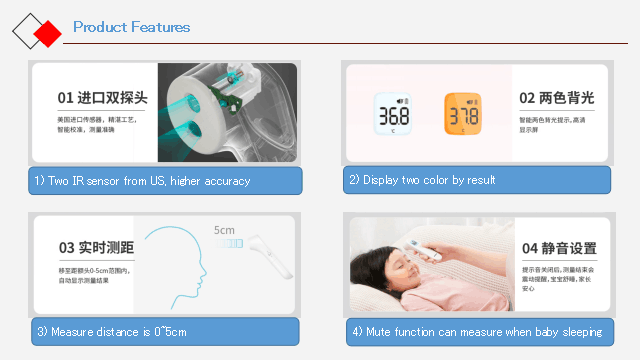640x360 pixels.
Task: Click the Mute function caption box
Action: tap(480, 332)
